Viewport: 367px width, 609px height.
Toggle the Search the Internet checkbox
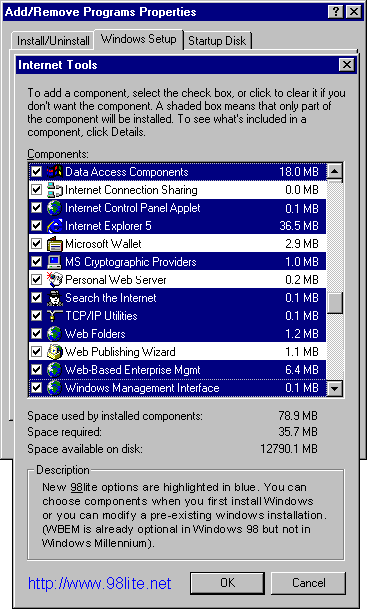tap(37, 298)
